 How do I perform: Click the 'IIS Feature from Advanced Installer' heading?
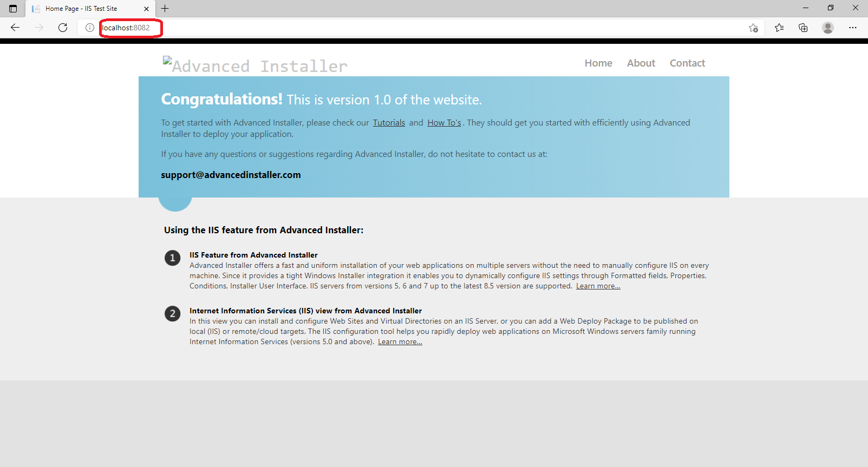click(x=253, y=255)
